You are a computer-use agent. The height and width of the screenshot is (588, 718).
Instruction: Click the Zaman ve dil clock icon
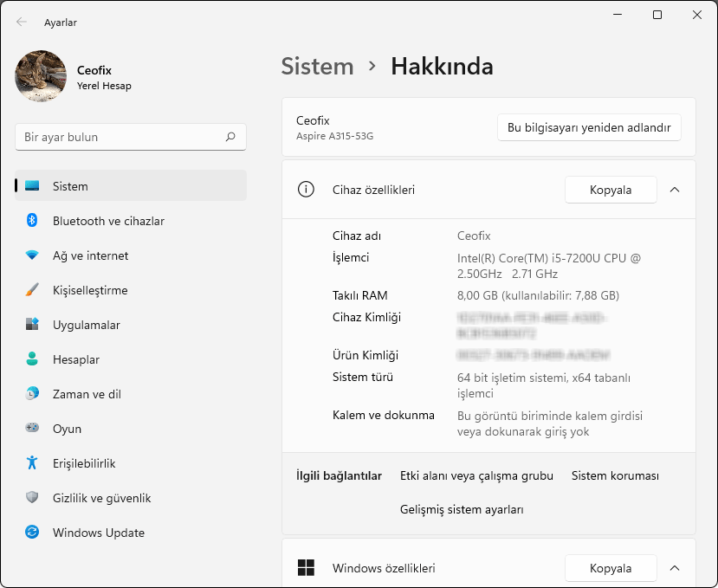click(x=32, y=393)
